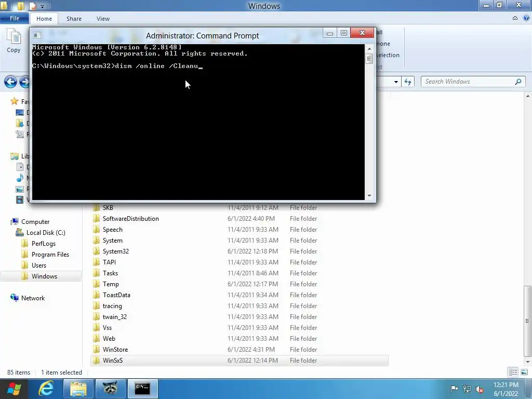Click the Temp folder icon
532x399 pixels.
pyautogui.click(x=96, y=284)
